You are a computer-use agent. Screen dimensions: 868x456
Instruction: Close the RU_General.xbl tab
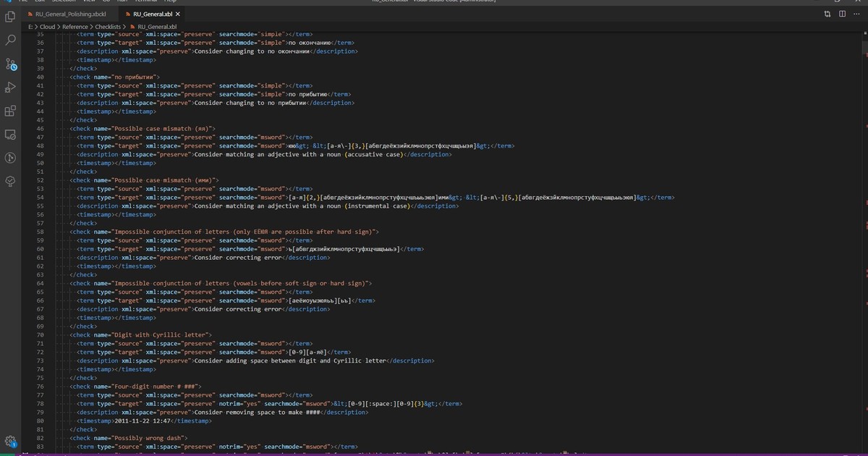(178, 14)
